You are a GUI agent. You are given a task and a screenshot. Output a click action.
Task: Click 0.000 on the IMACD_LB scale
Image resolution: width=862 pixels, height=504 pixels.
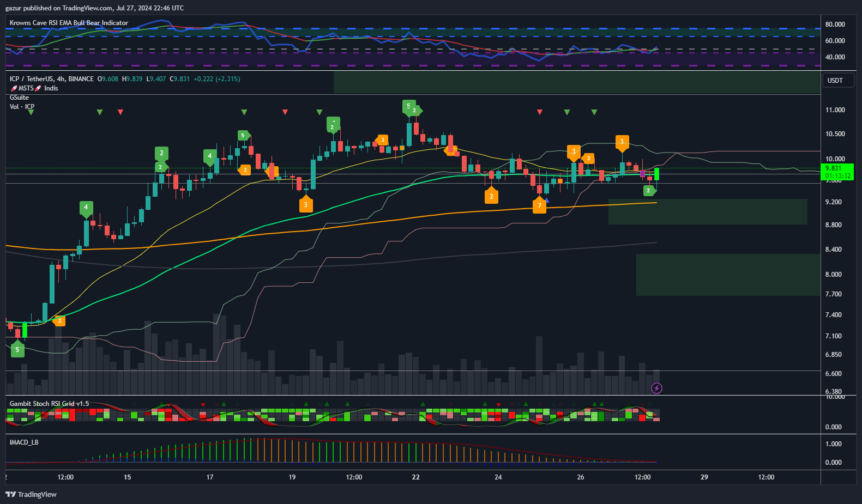click(x=833, y=463)
